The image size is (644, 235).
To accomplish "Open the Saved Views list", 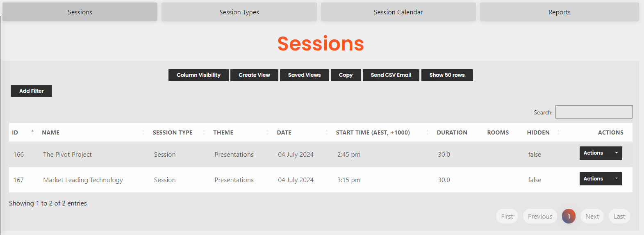I will click(x=305, y=75).
